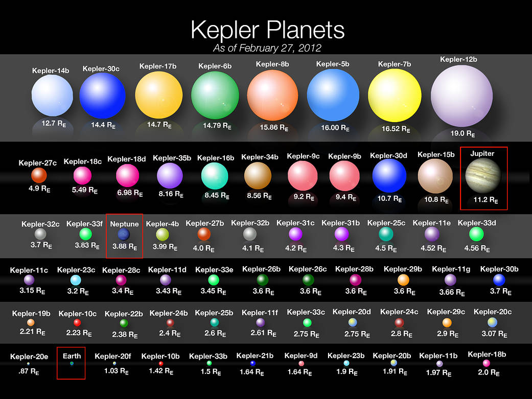Image resolution: width=532 pixels, height=399 pixels.
Task: Select the "8.45 RE" radius value
Action: (217, 196)
